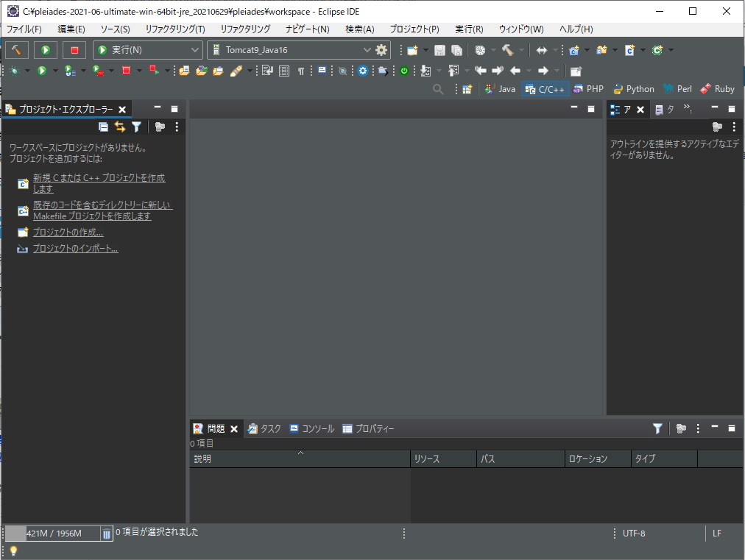
Task: Open the Back history dropdown arrow
Action: click(529, 71)
